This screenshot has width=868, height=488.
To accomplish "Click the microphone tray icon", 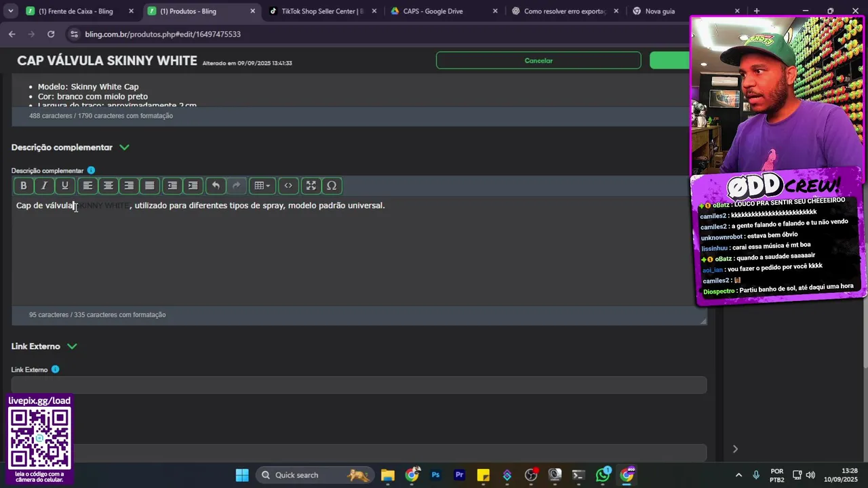I will pyautogui.click(x=756, y=475).
